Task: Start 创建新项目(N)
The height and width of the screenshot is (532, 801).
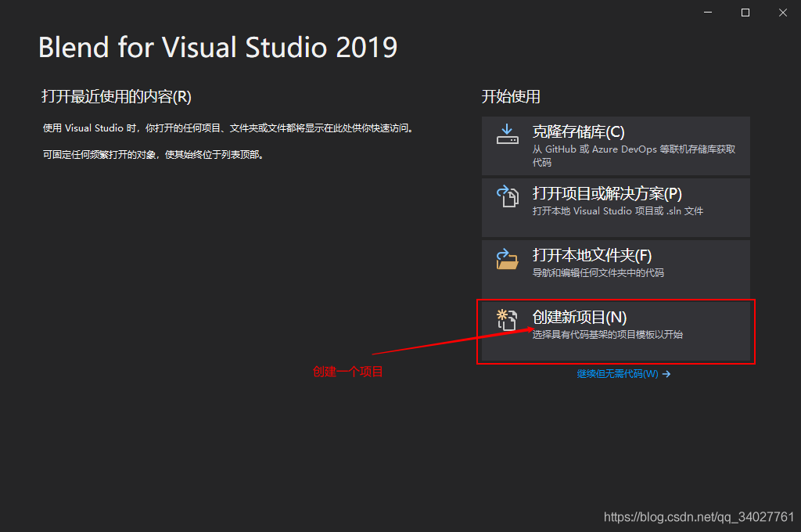Action: pyautogui.click(x=616, y=331)
